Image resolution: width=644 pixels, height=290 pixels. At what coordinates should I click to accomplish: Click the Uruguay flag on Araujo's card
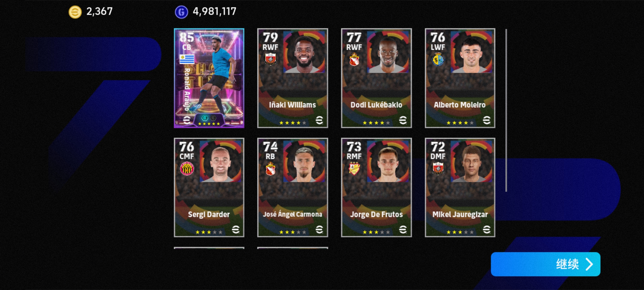187,59
